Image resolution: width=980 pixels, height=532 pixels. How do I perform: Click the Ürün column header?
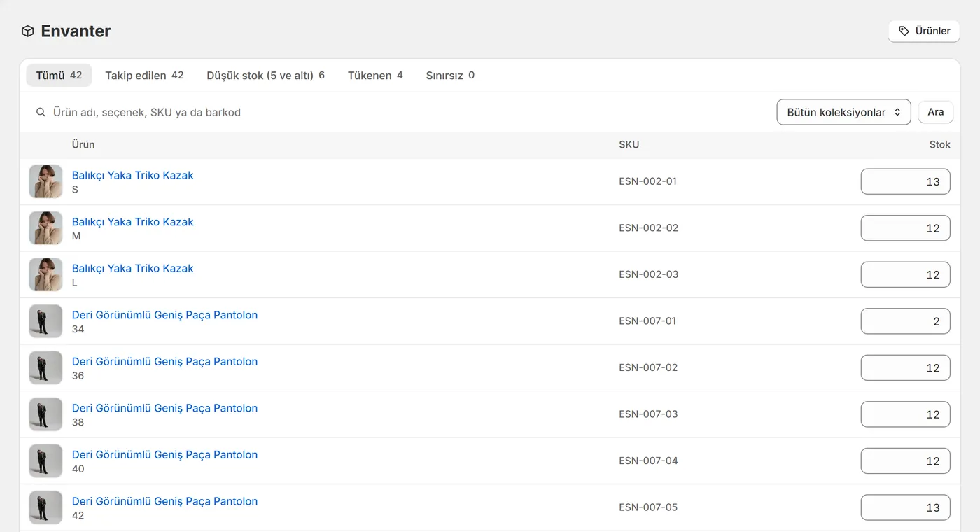coord(83,144)
